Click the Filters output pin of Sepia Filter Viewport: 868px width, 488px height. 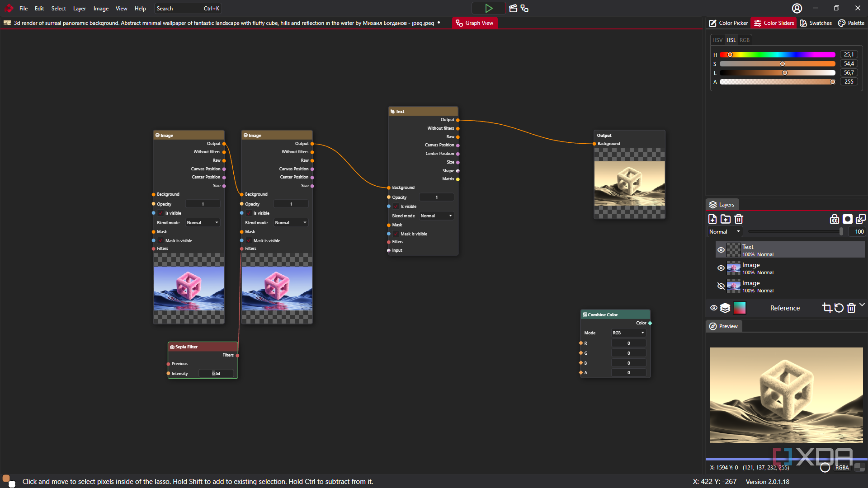pos(237,356)
